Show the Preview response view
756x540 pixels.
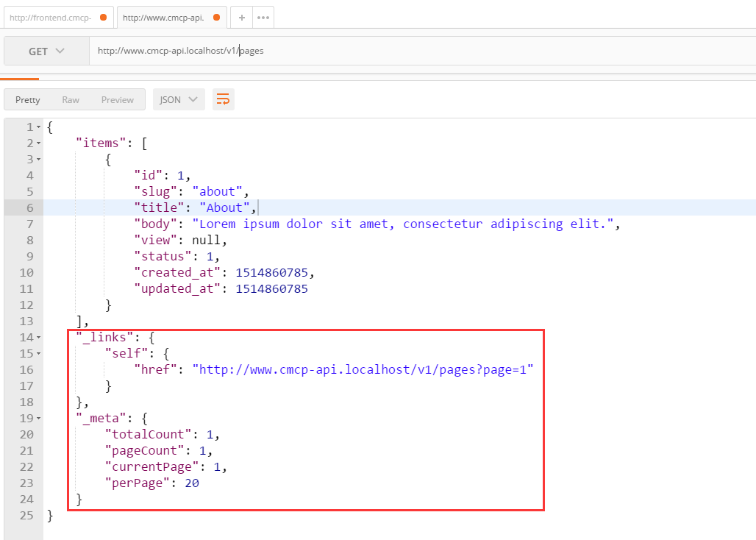tap(118, 99)
